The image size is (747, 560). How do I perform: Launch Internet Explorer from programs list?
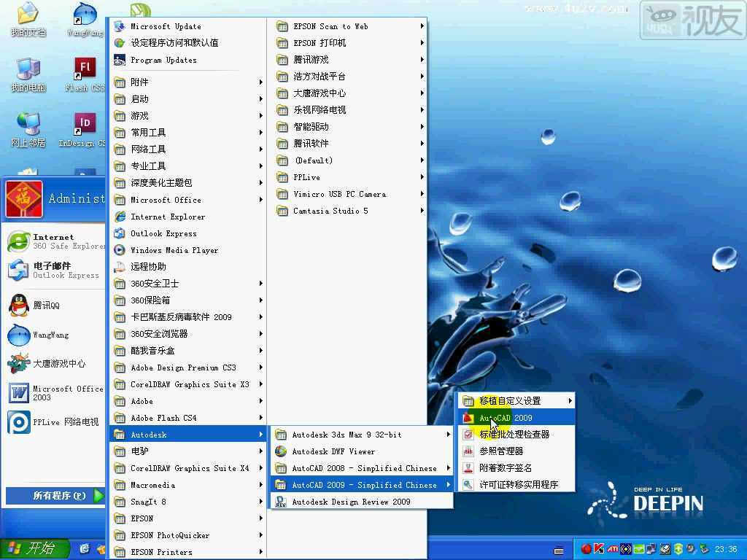coord(187,217)
